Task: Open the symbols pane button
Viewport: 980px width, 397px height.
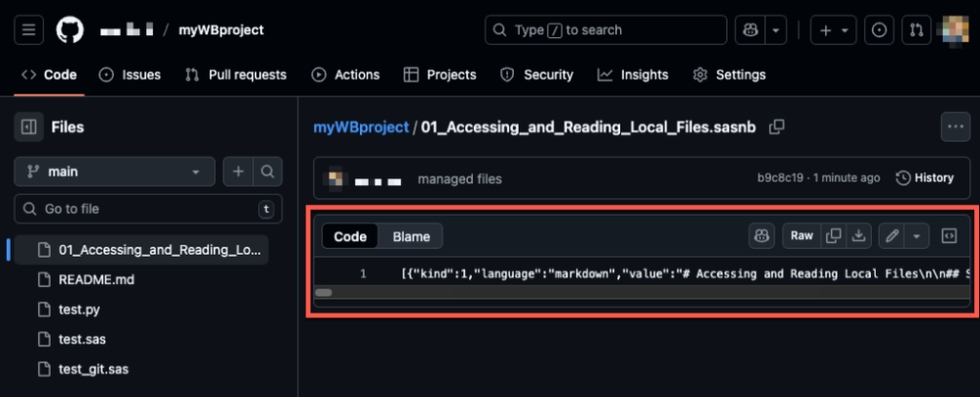Action: (x=950, y=236)
